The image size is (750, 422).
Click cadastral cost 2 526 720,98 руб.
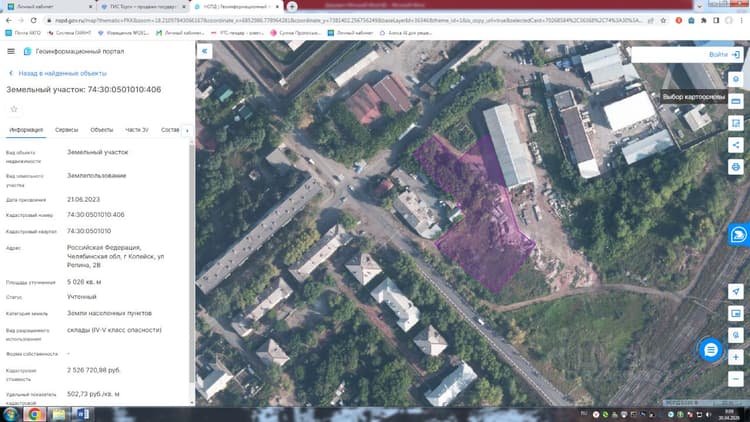[x=94, y=370]
